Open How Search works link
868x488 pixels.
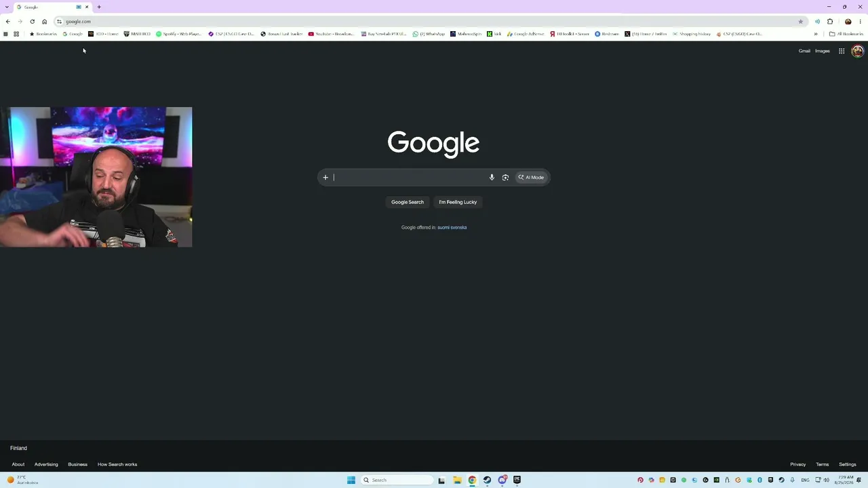click(117, 464)
